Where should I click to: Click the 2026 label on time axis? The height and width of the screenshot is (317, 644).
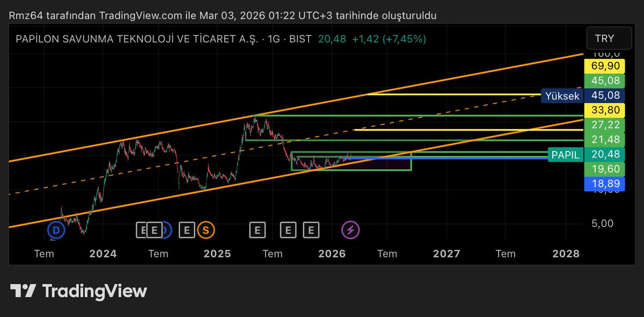click(332, 254)
